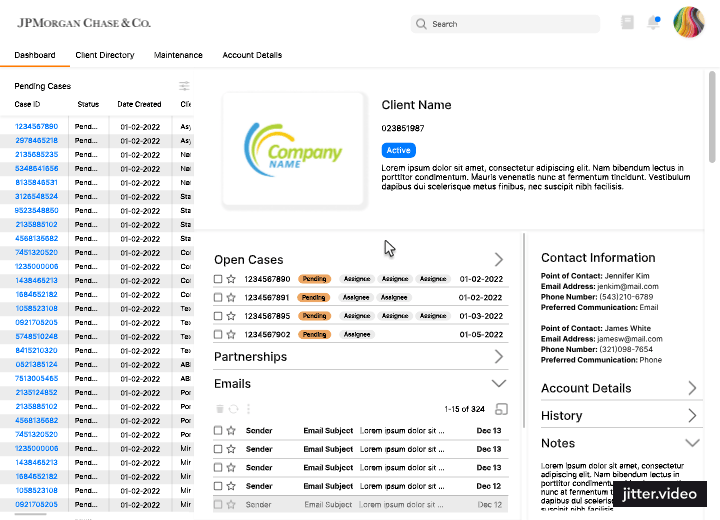This screenshot has height=520, width=720.
Task: Collapse the Emails section chevron
Action: tap(499, 383)
